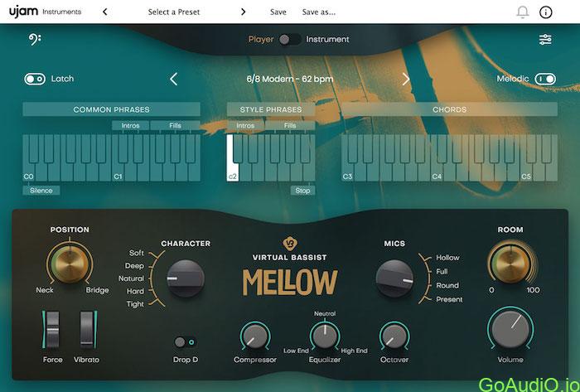The height and width of the screenshot is (392, 580).
Task: Click the MELLOW product title
Action: pyautogui.click(x=290, y=283)
